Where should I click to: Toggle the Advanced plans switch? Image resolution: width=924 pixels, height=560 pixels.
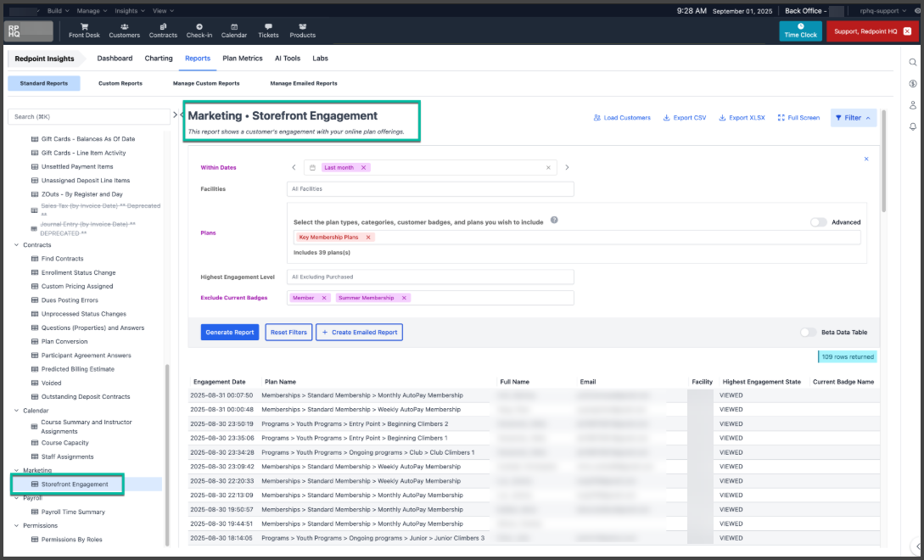819,222
